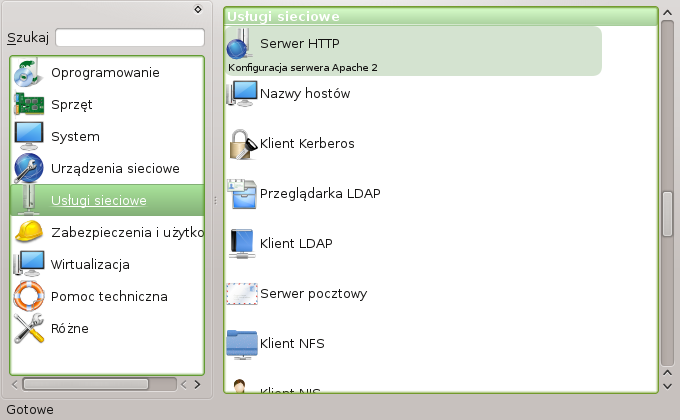The height and width of the screenshot is (420, 680).
Task: Click the modules list vertical scrollbar handle
Action: (667, 210)
